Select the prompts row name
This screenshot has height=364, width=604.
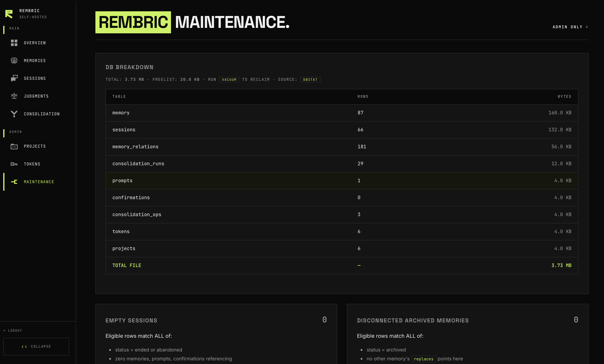tap(122, 181)
